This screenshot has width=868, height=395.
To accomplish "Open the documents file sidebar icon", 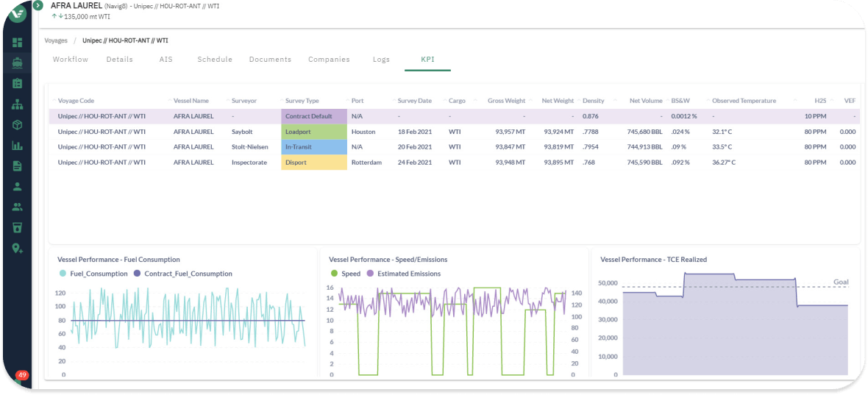I will [17, 166].
